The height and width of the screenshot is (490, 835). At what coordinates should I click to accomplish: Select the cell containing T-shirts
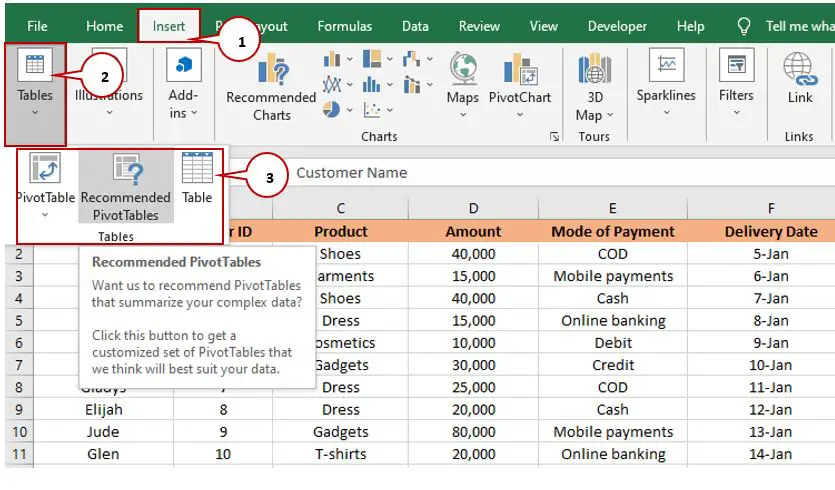click(341, 454)
